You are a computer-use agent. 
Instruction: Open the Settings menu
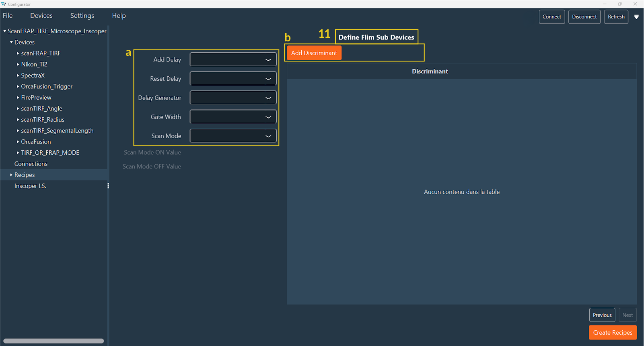82,16
